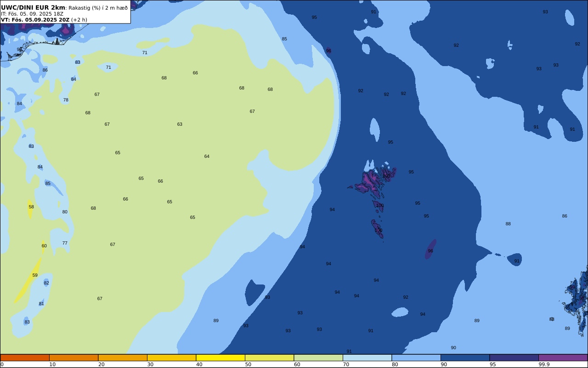Select the 30–40 golden legend swatch

click(171, 357)
